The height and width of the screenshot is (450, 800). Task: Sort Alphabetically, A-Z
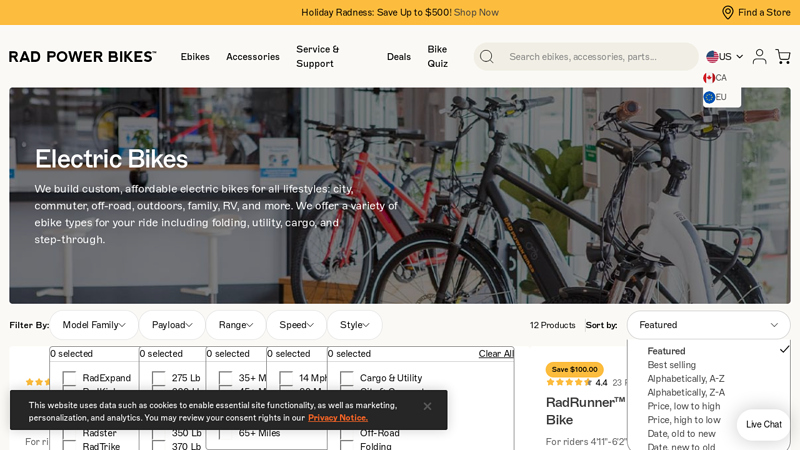coord(686,379)
